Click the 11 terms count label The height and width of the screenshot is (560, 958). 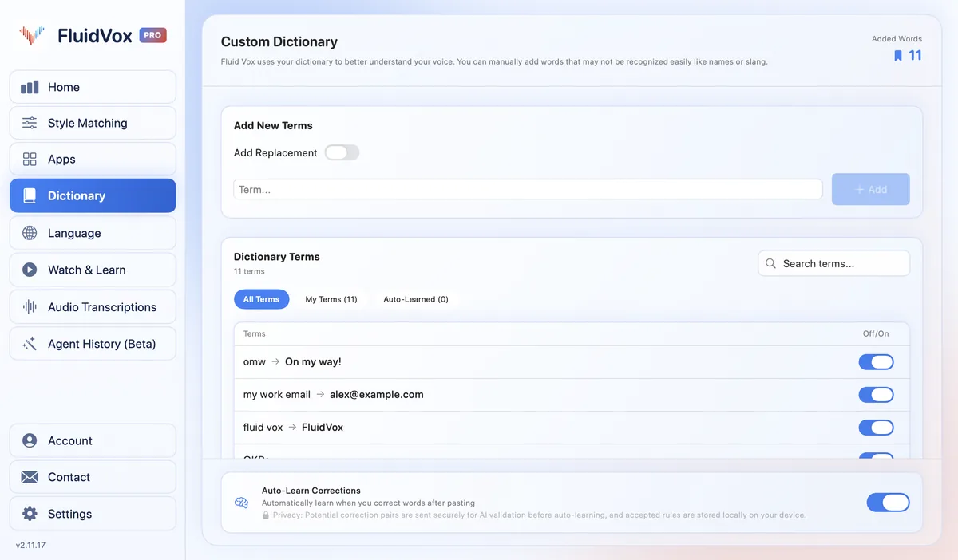point(249,271)
